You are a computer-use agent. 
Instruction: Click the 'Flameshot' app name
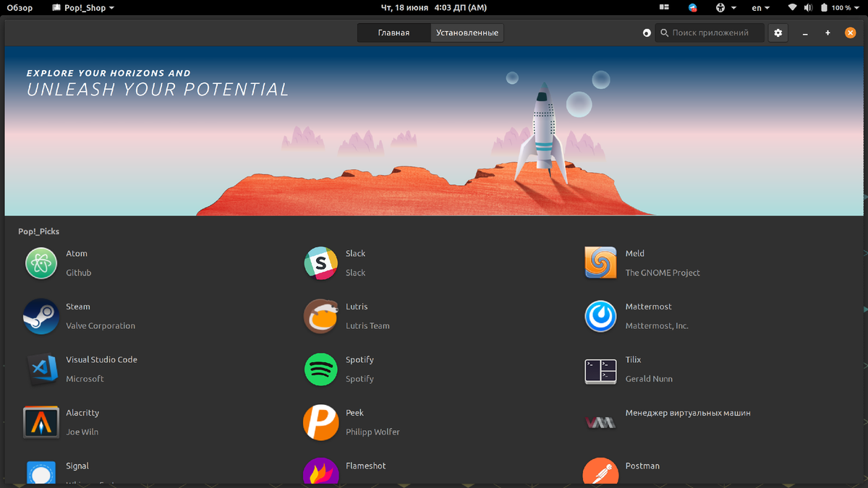(366, 466)
